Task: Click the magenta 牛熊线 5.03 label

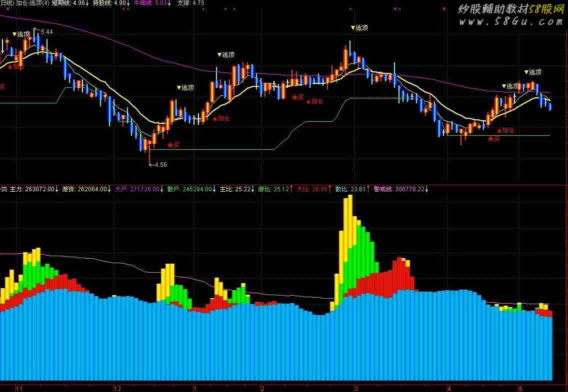Action: 153,3
